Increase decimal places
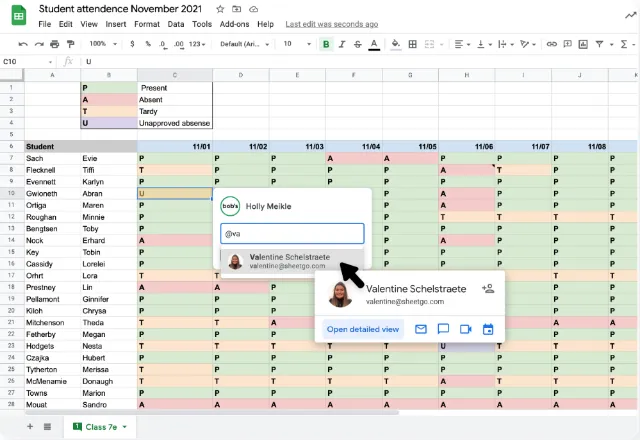640x440 pixels. click(x=179, y=44)
